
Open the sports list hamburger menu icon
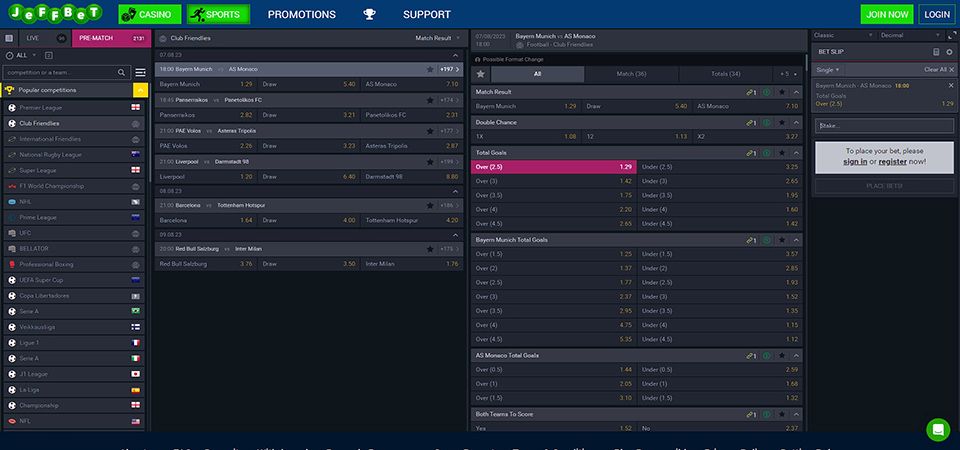tap(140, 72)
